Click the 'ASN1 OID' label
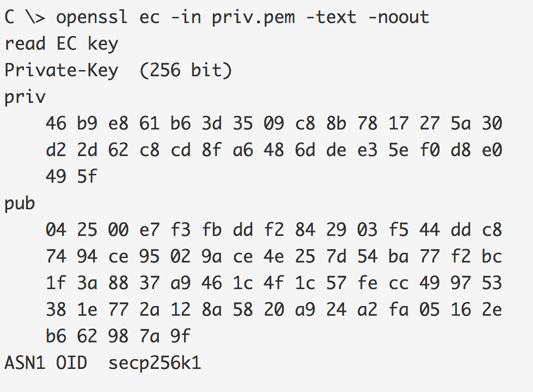533x392 pixels. coord(46,363)
